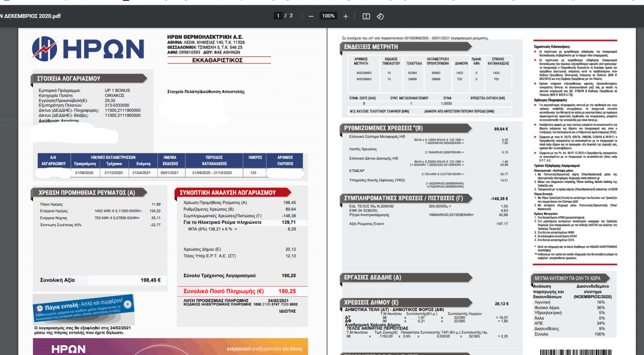Image resolution: width=644 pixels, height=355 pixels.
Task: Select the -148,38 € credits total
Action: point(499,199)
